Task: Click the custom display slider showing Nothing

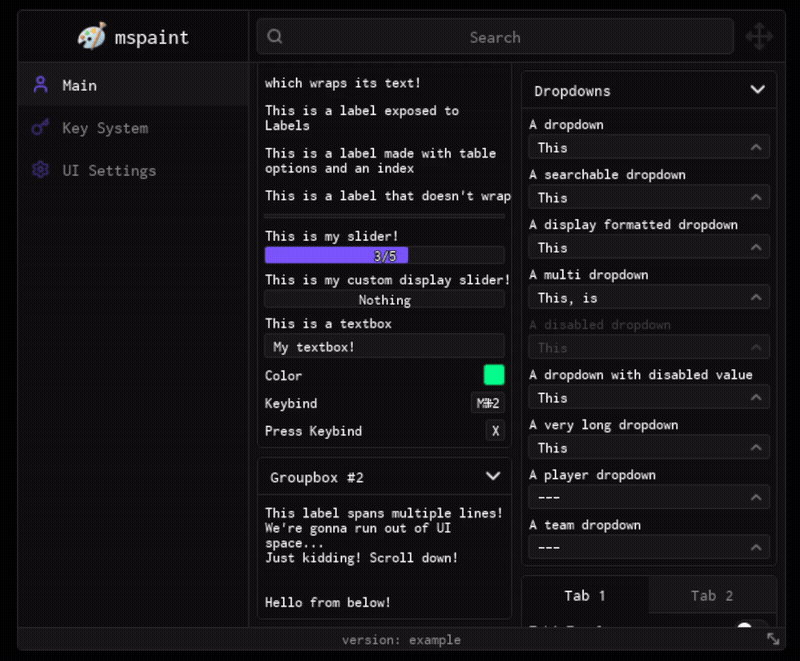Action: pos(385,299)
